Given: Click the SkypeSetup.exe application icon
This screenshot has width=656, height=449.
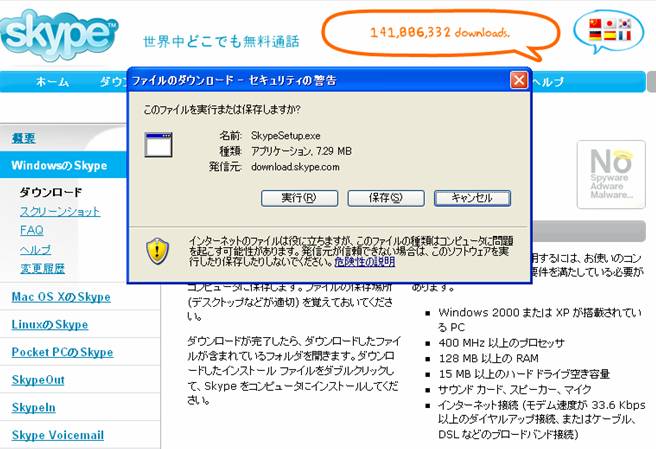Looking at the screenshot, I should click(x=159, y=147).
